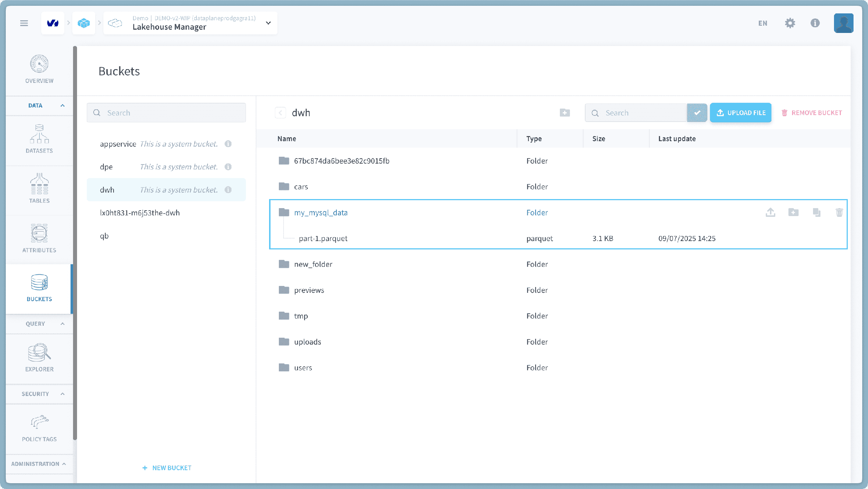Collapse the SECURITY sidebar section
This screenshot has width=868, height=489.
[39, 394]
